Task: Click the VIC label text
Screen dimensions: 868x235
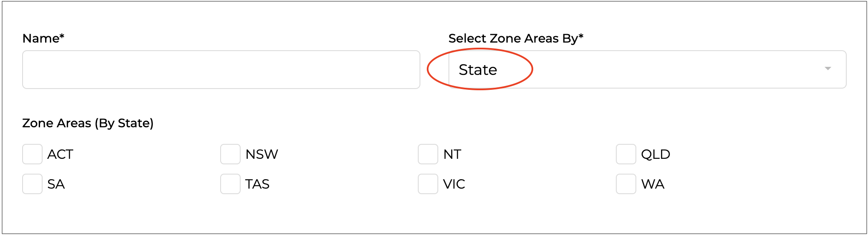Action: point(454,184)
